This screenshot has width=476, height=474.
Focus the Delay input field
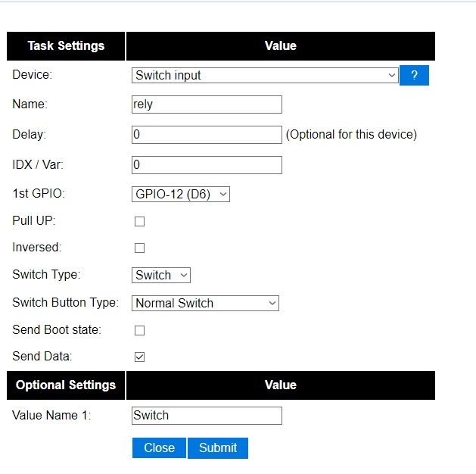coord(207,135)
